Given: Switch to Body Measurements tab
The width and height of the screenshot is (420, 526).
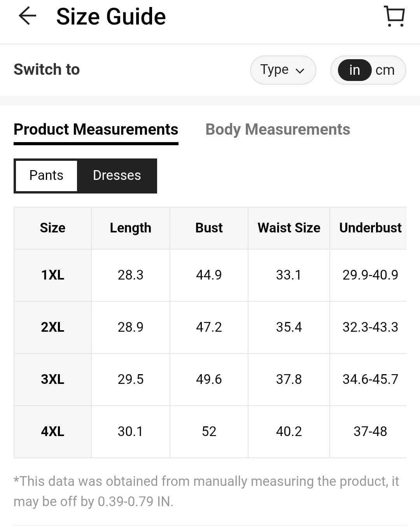Looking at the screenshot, I should pos(278,130).
